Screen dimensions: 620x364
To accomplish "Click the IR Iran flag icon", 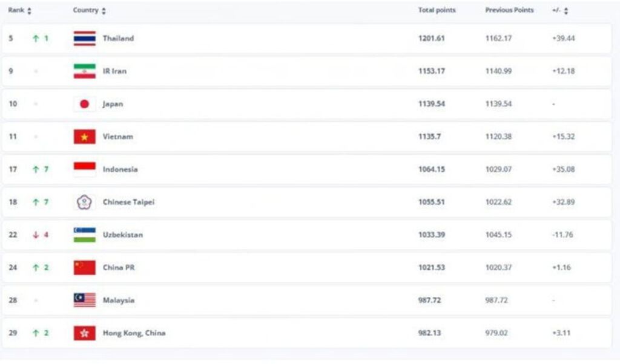I will [x=84, y=71].
